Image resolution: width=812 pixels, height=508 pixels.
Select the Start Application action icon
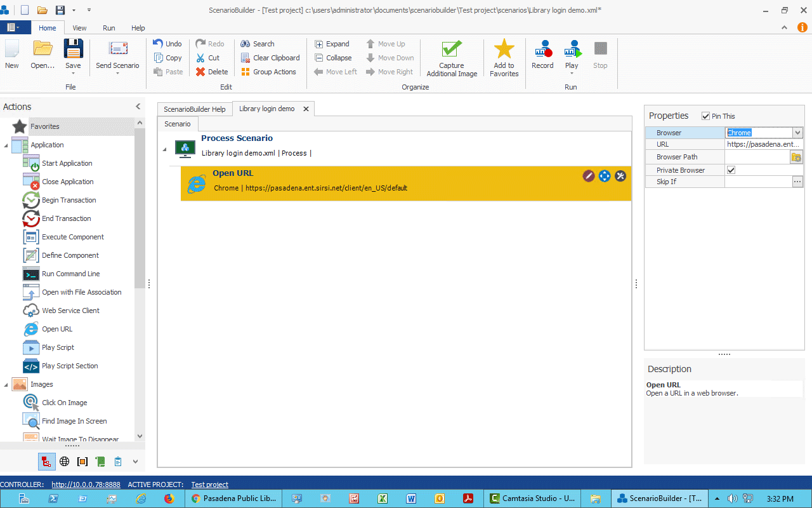pos(30,163)
